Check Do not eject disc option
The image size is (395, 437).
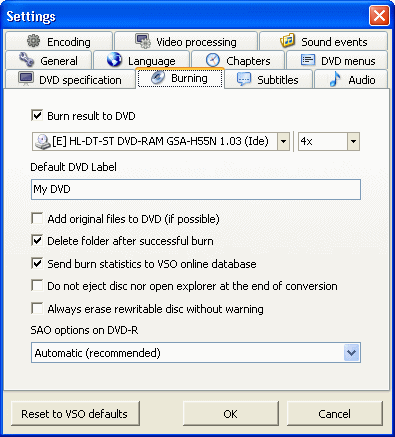(x=37, y=286)
